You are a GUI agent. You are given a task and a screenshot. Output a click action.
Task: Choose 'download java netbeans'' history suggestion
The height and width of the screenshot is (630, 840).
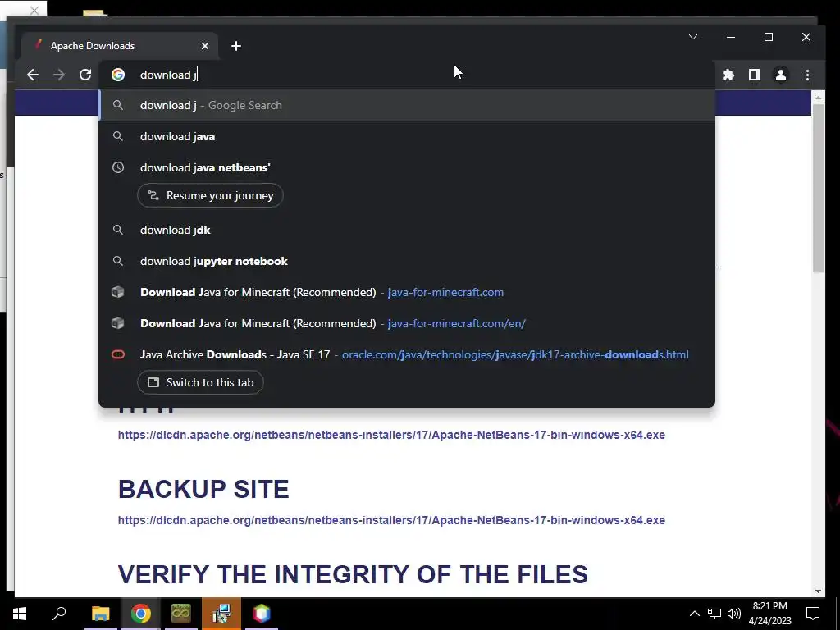(407, 167)
